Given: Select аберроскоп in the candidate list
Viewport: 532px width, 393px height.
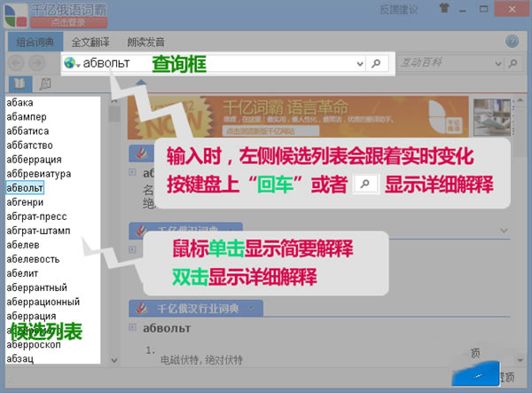Looking at the screenshot, I should pyautogui.click(x=34, y=345).
